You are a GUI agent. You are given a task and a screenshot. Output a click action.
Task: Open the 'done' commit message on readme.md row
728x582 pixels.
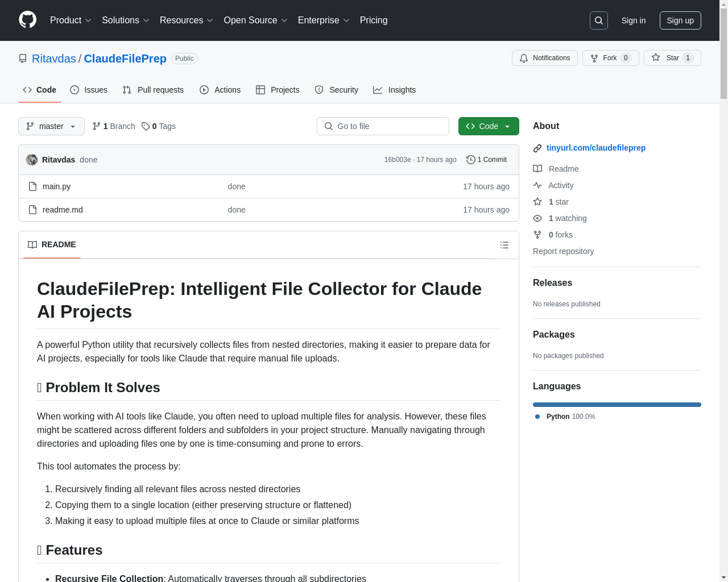click(237, 210)
